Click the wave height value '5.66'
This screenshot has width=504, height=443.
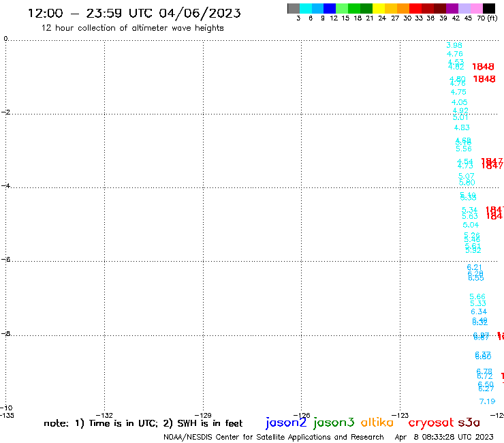[477, 296]
